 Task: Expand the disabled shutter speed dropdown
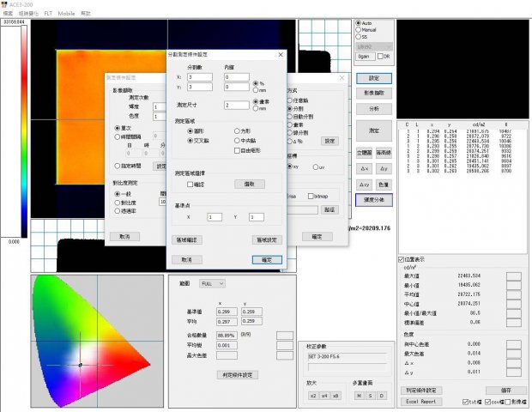[x=373, y=45]
